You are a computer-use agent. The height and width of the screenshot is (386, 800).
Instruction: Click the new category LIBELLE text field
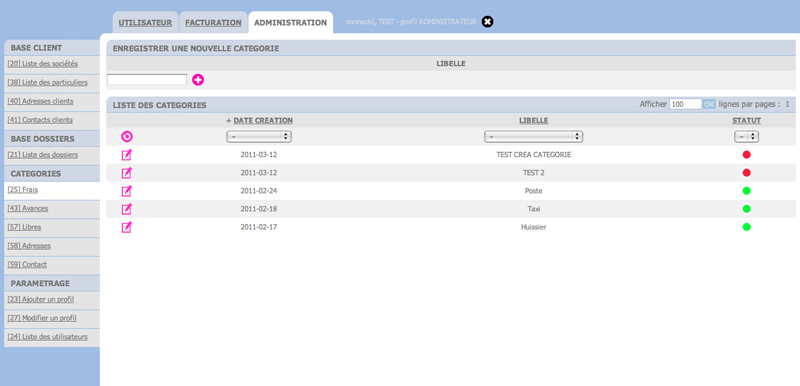click(x=147, y=80)
